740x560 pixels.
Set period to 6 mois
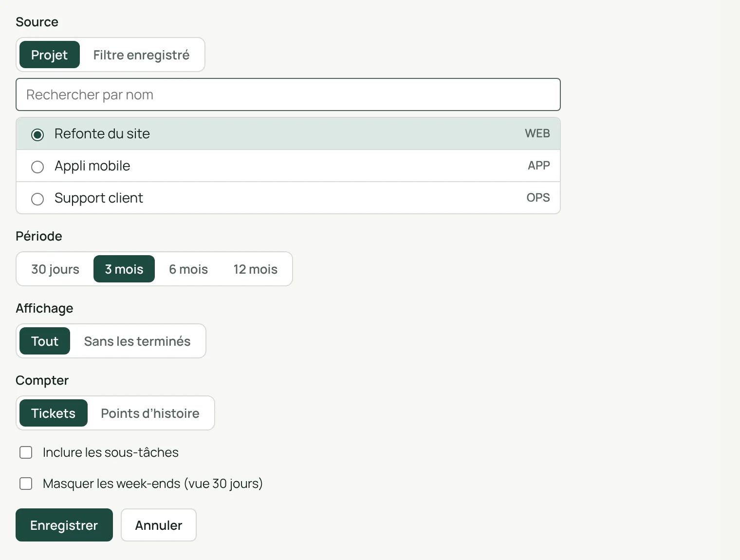(188, 269)
